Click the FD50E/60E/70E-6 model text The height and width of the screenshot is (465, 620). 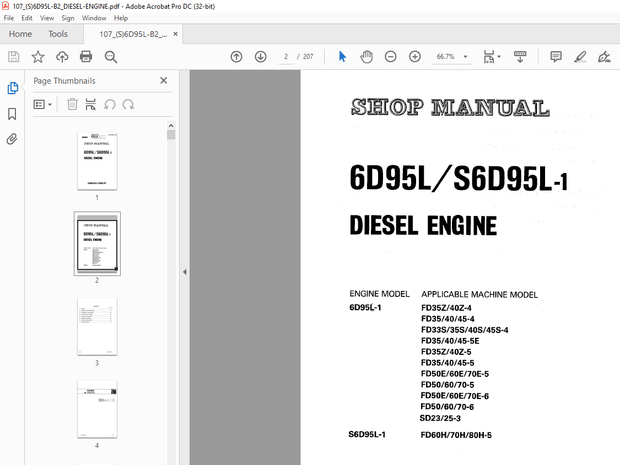tap(455, 396)
